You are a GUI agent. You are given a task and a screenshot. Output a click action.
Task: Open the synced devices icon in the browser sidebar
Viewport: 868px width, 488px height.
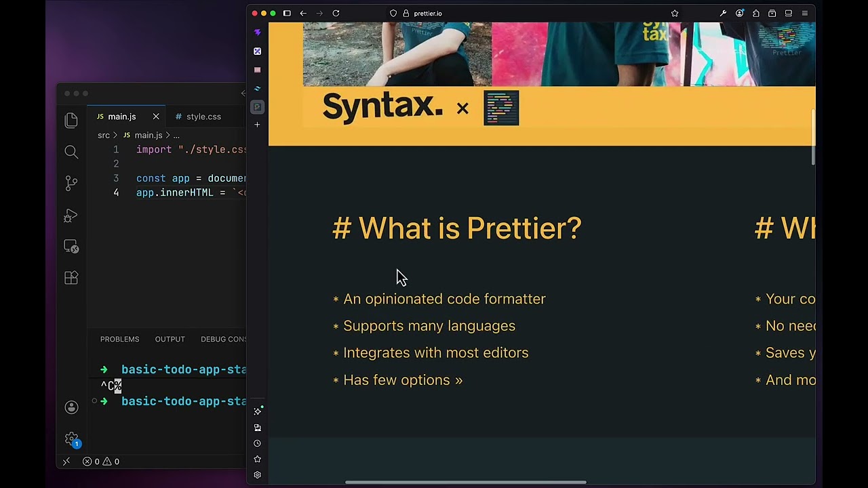coord(257,428)
